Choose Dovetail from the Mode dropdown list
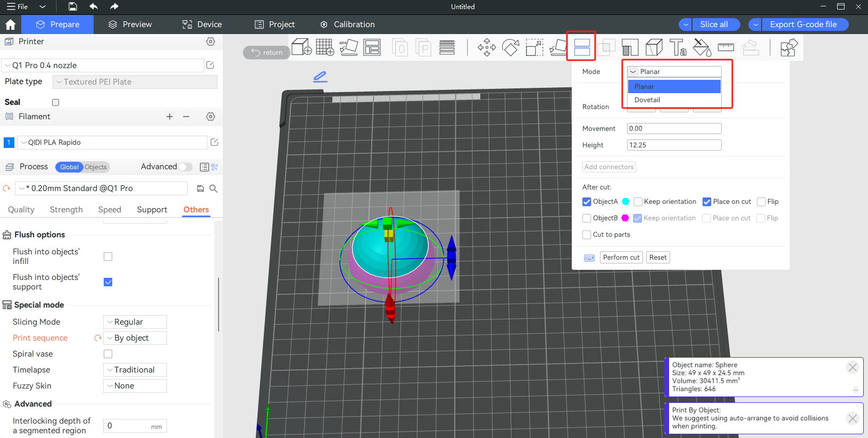Image resolution: width=868 pixels, height=438 pixels. point(647,100)
